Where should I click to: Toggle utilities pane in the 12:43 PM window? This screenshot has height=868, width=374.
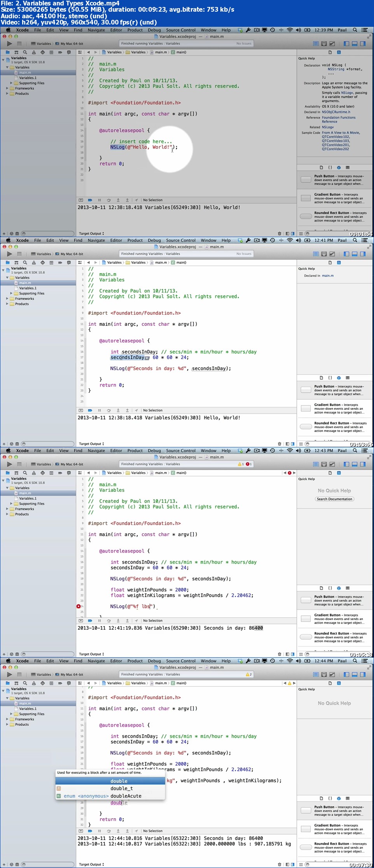click(363, 464)
